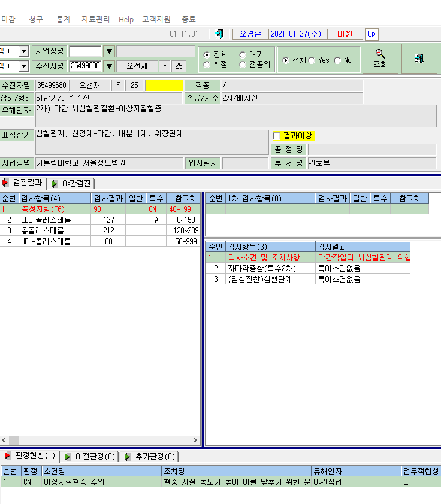This screenshot has height=504, width=441.
Task: Open the 자료관리 menu
Action: [95, 19]
